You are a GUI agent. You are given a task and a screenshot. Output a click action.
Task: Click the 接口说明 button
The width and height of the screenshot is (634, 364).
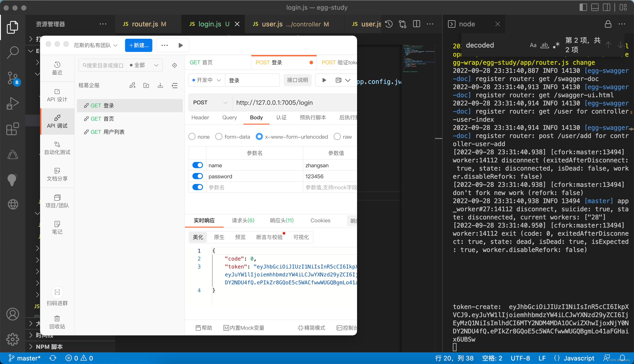click(x=297, y=80)
